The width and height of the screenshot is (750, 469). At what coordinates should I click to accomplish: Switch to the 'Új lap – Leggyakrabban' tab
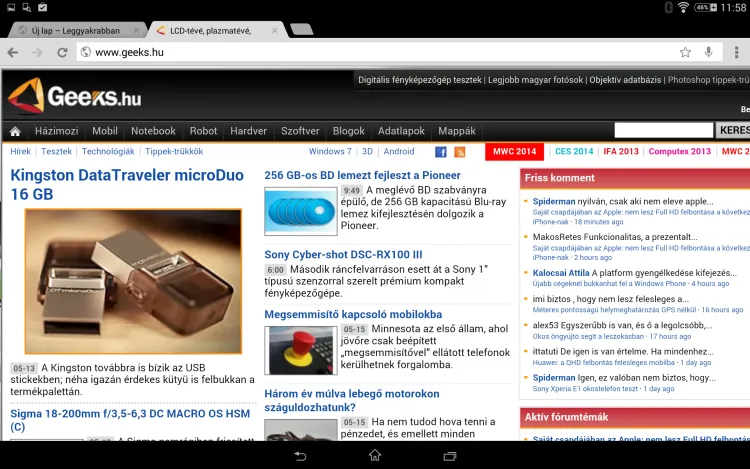coord(76,31)
